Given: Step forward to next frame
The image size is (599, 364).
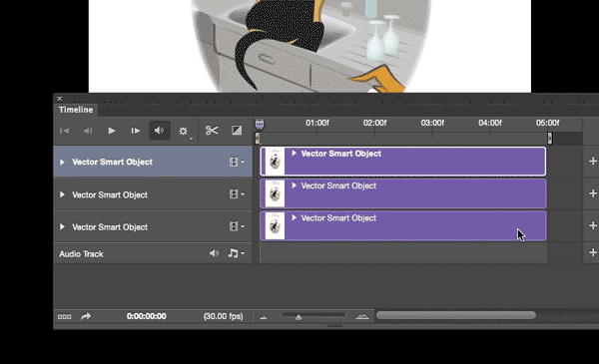Looking at the screenshot, I should click(135, 131).
